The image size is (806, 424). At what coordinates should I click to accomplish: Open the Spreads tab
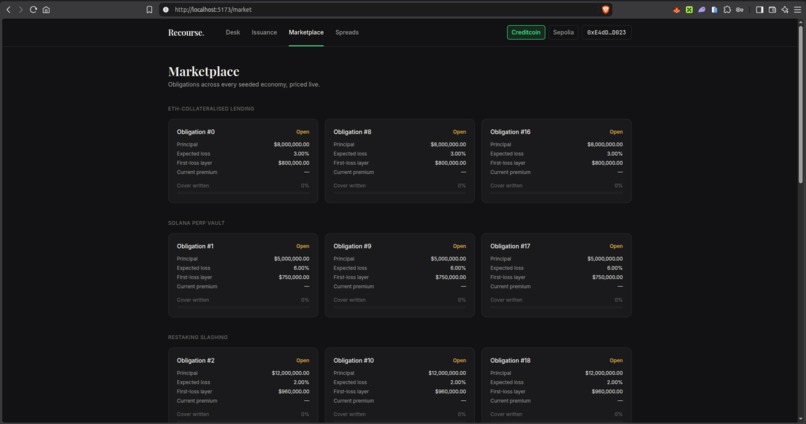coord(347,32)
